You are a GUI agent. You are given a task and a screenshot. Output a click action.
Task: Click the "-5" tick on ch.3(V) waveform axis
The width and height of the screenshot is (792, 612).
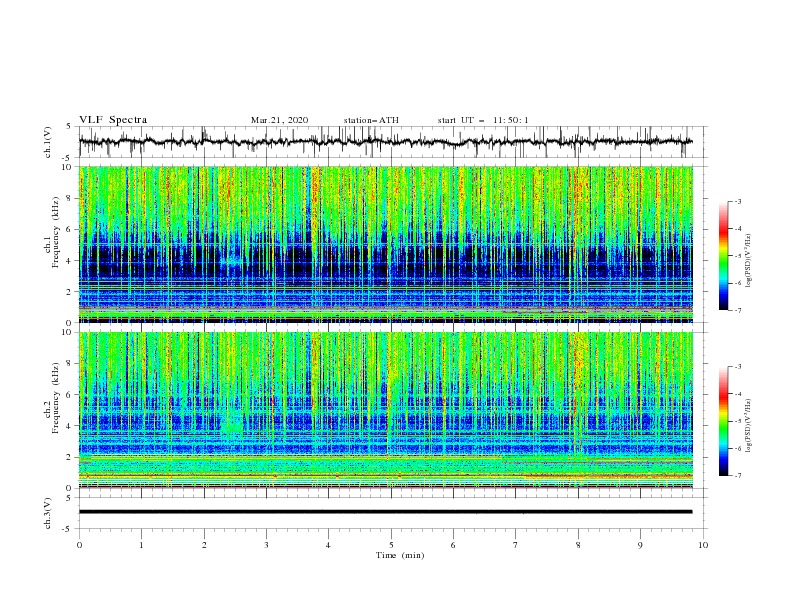[x=67, y=529]
